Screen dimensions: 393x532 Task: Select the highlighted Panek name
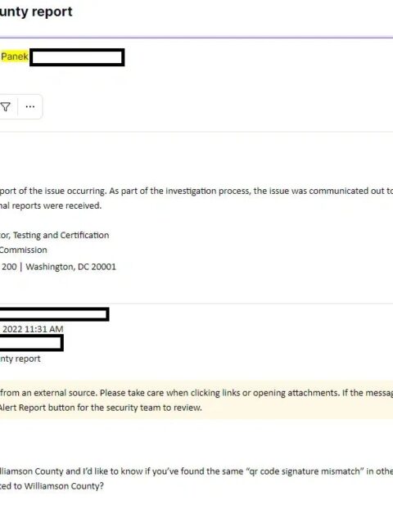click(x=15, y=56)
